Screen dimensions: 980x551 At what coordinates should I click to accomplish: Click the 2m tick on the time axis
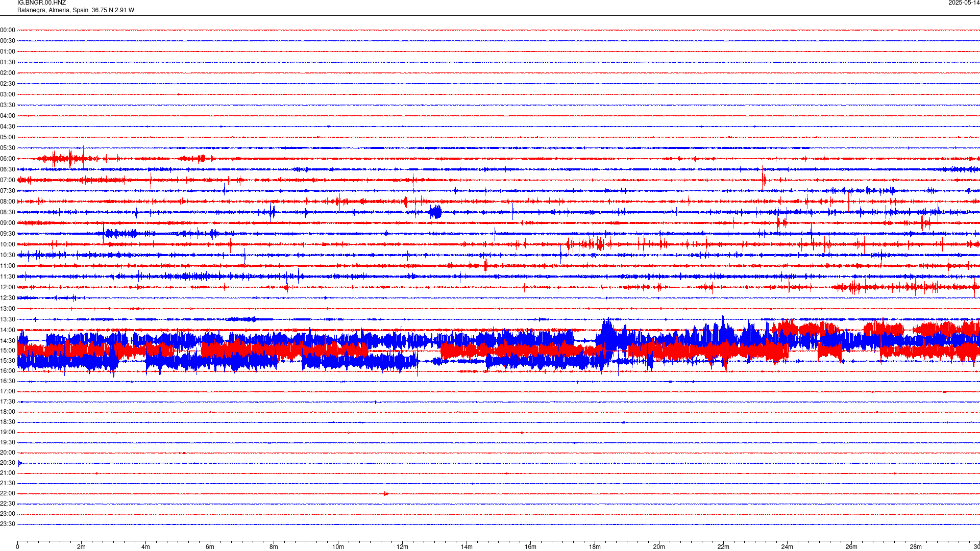(81, 547)
